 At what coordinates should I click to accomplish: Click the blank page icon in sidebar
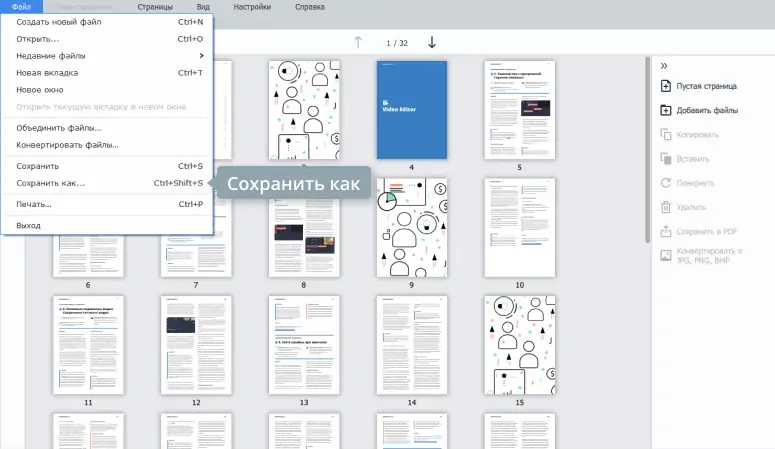click(666, 86)
